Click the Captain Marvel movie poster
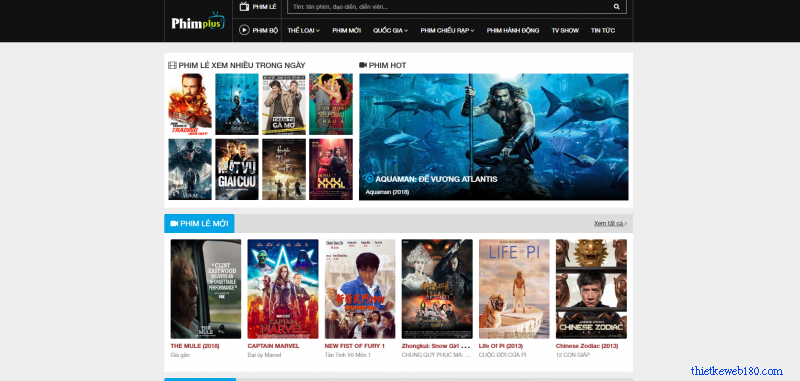 (283, 289)
